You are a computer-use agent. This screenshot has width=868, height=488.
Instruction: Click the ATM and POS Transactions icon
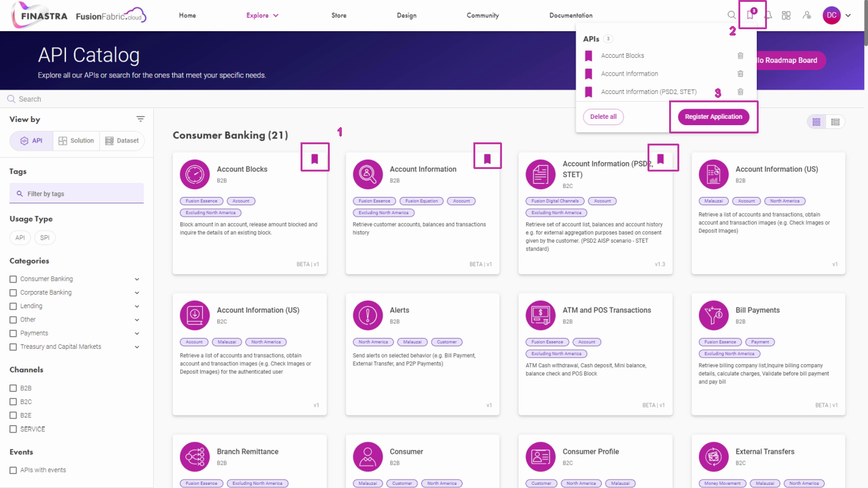coord(540,315)
